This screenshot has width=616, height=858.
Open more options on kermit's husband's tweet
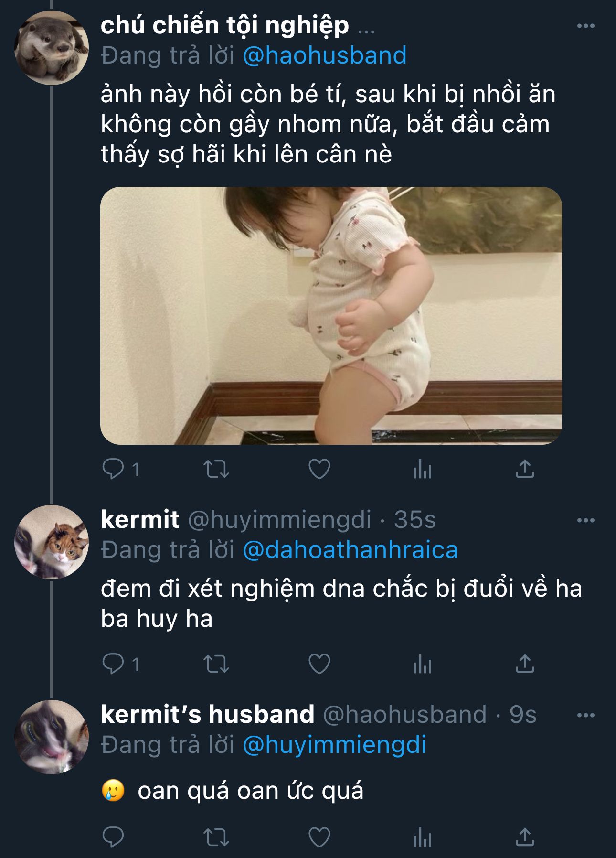click(585, 715)
